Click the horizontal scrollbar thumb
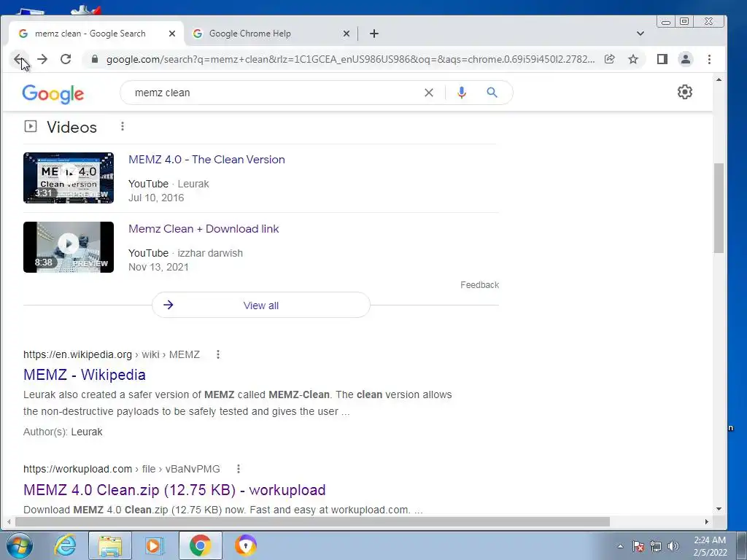Image resolution: width=747 pixels, height=560 pixels. [x=312, y=522]
